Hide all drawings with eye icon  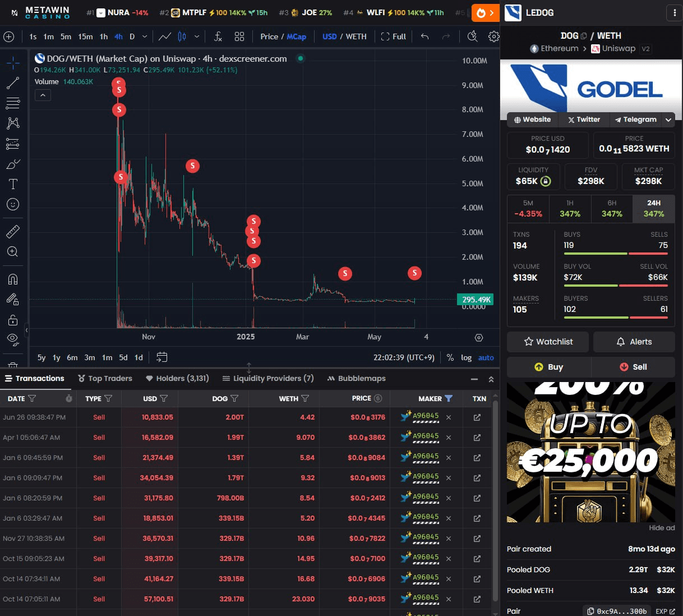point(13,338)
